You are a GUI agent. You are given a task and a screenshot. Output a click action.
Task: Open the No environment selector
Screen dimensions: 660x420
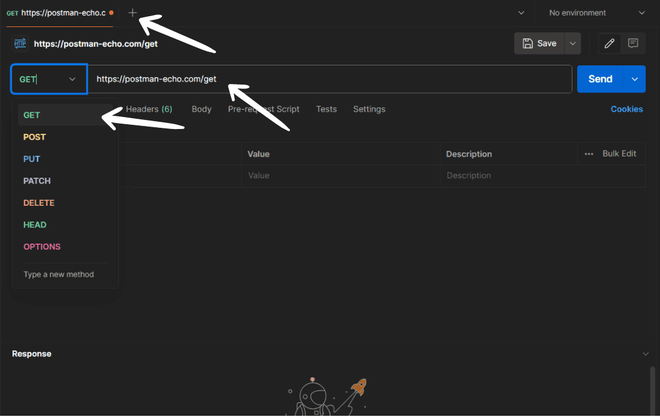(596, 13)
